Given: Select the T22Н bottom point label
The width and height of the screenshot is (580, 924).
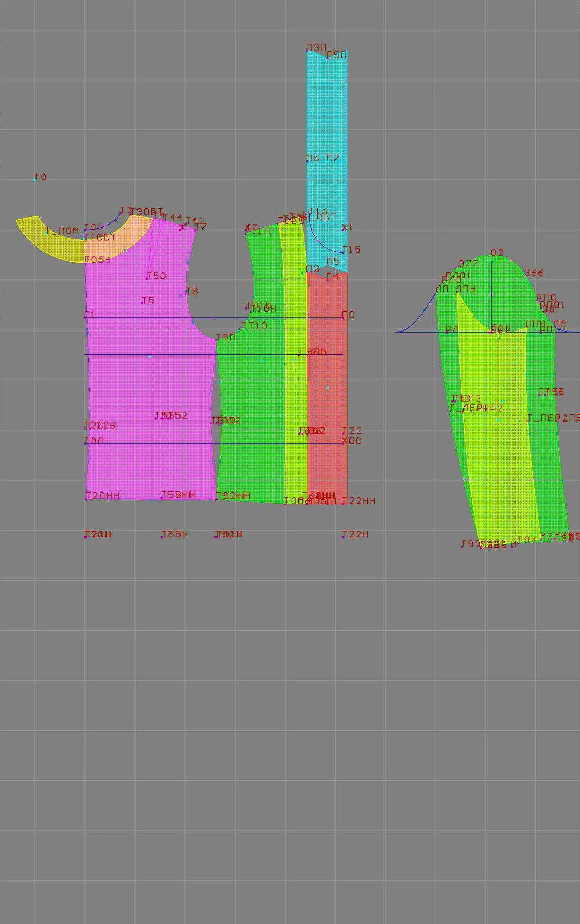Looking at the screenshot, I should click(x=355, y=534).
